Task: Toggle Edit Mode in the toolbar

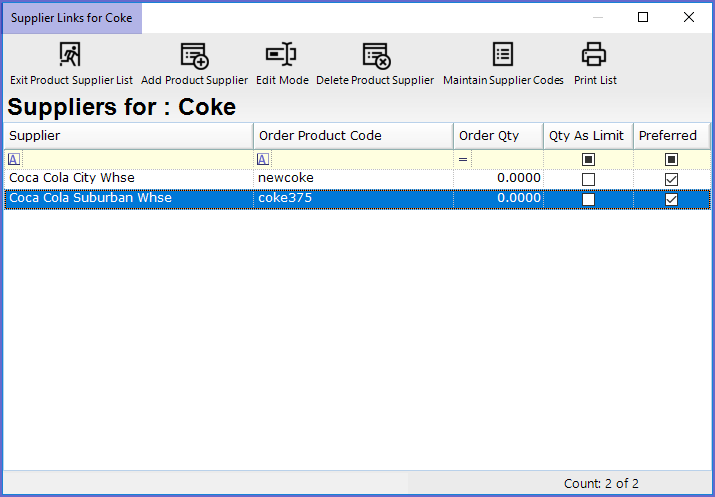Action: [x=281, y=55]
